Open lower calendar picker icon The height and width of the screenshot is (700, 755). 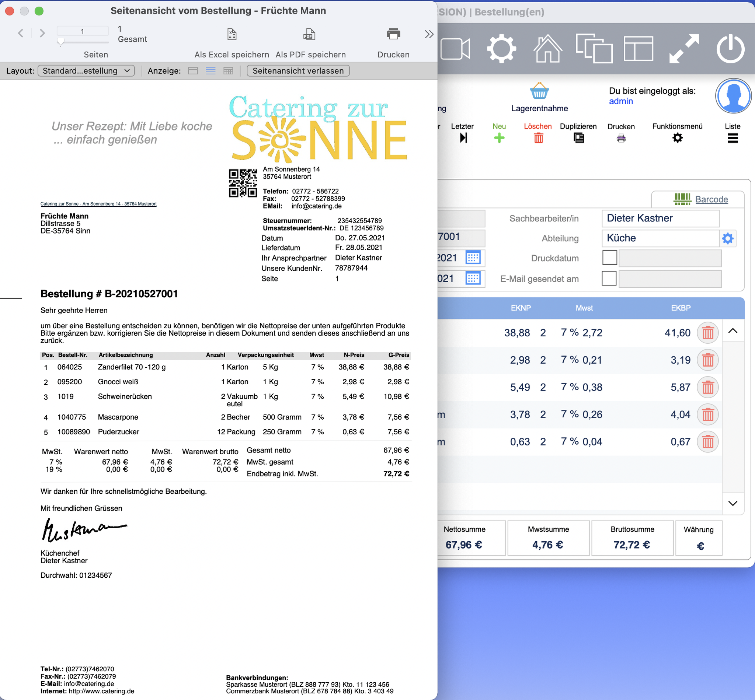click(x=473, y=279)
